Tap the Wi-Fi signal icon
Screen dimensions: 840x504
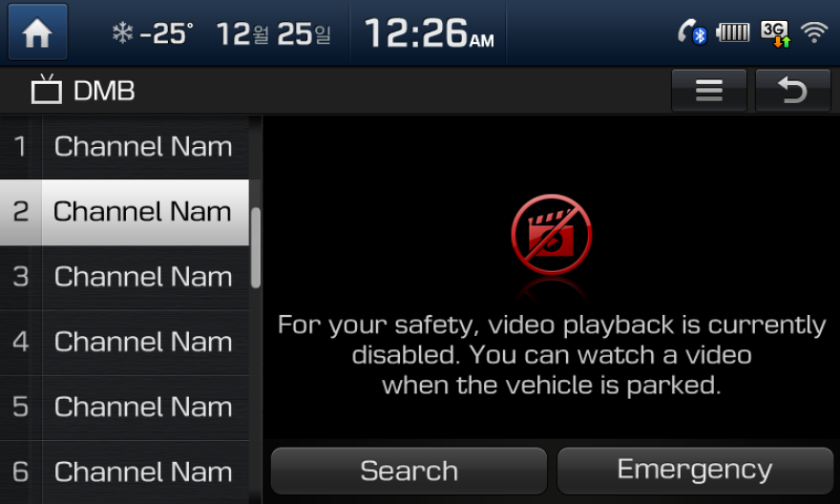pyautogui.click(x=814, y=32)
